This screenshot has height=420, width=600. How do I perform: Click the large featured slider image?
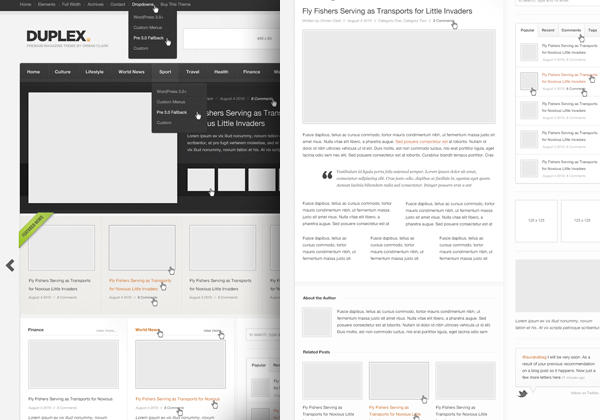point(103,147)
